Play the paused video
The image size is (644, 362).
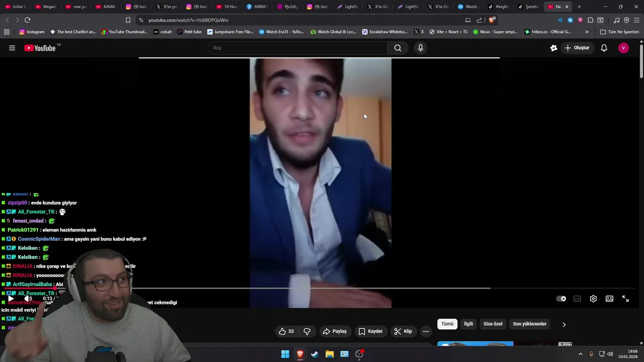(x=11, y=299)
